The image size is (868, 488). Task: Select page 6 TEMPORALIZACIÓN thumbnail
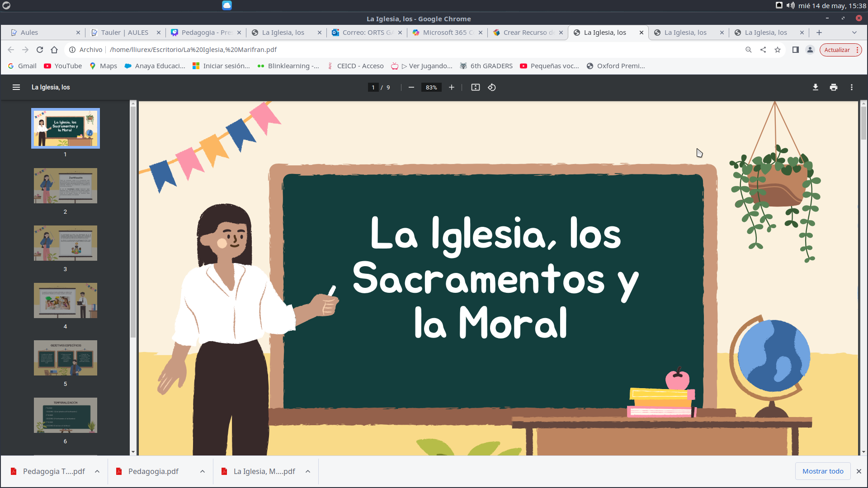(x=66, y=415)
